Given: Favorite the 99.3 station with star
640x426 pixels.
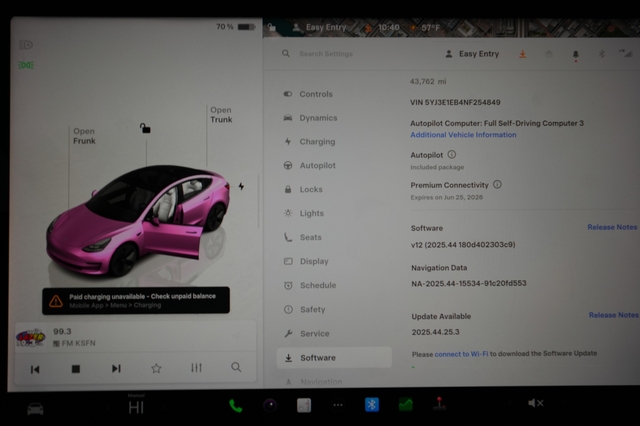Looking at the screenshot, I should coord(156,368).
